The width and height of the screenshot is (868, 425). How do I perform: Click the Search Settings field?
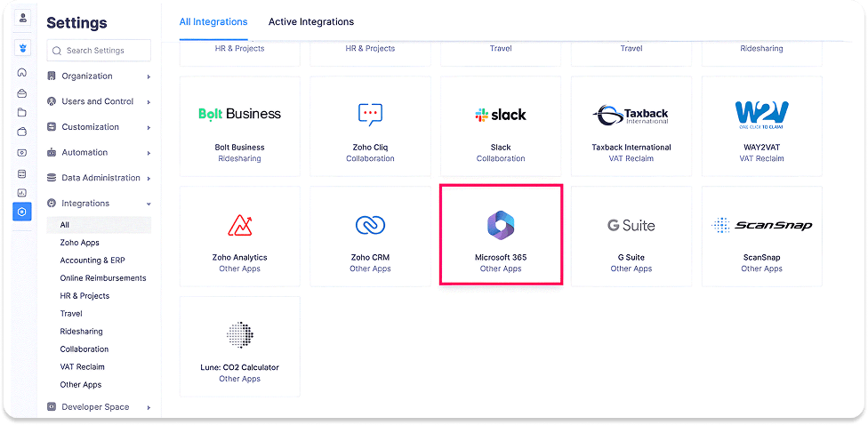pos(99,51)
